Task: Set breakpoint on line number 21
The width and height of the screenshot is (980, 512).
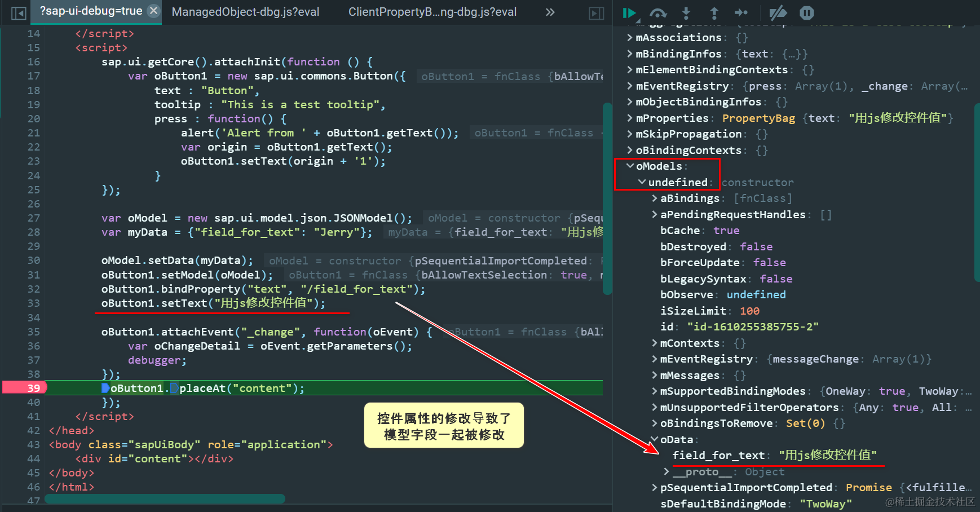Action: tap(33, 133)
